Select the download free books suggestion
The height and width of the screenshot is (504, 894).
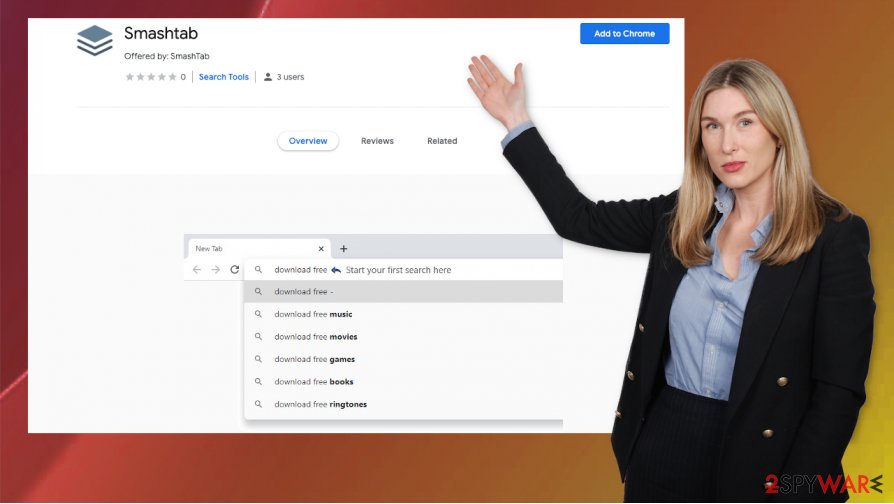tap(404, 381)
